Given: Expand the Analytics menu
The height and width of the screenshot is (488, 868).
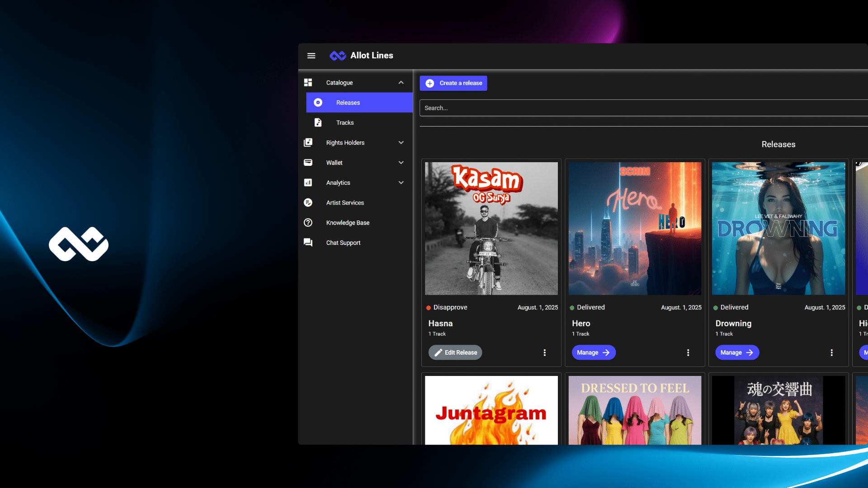Looking at the screenshot, I should [401, 183].
